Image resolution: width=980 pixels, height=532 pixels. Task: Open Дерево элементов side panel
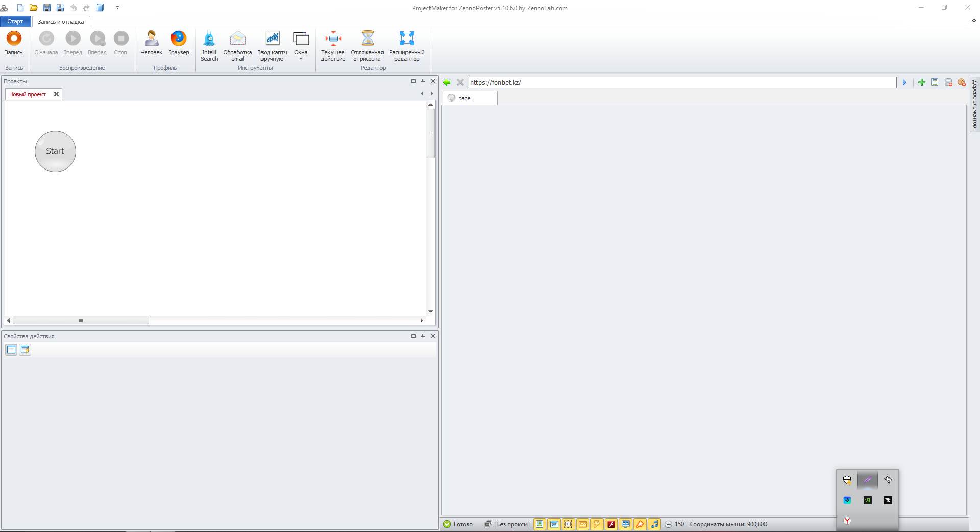(974, 104)
